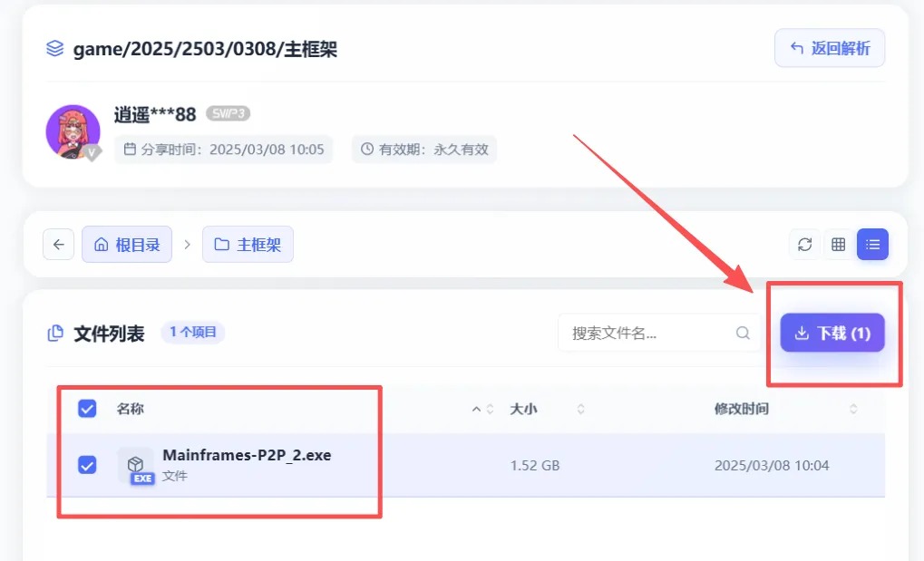Image resolution: width=924 pixels, height=561 pixels.
Task: Select file name Mainframes-P2P_2.exe
Action: 247,455
